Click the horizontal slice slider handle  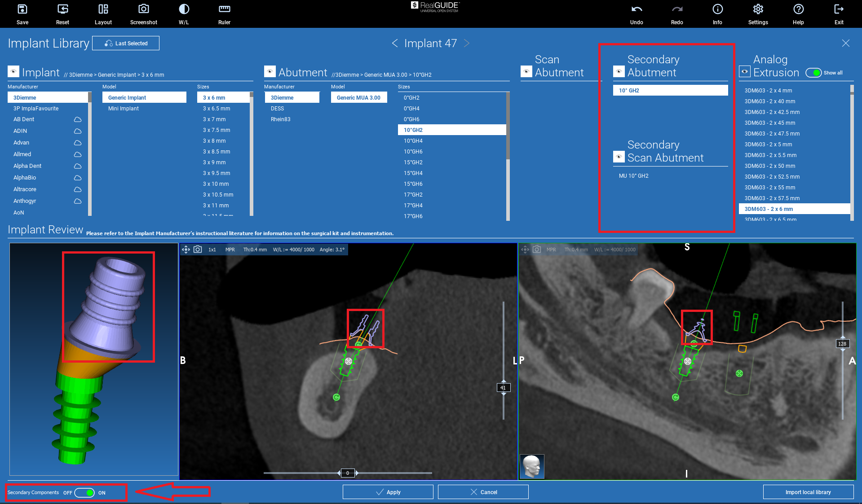348,473
